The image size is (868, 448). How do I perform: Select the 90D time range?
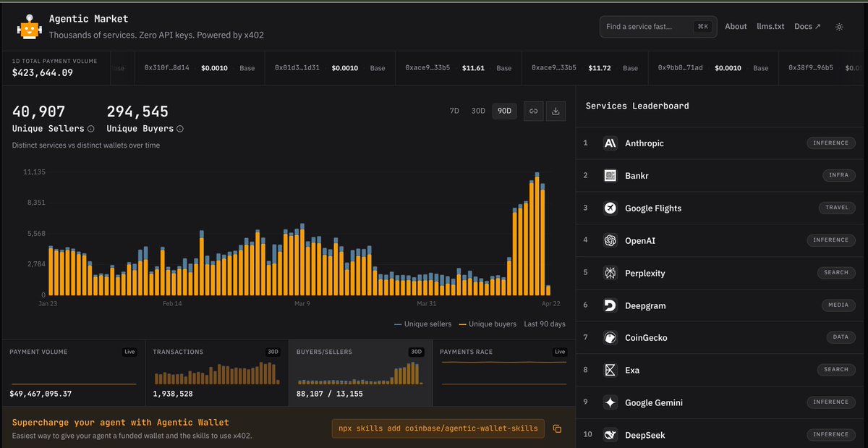pos(504,111)
